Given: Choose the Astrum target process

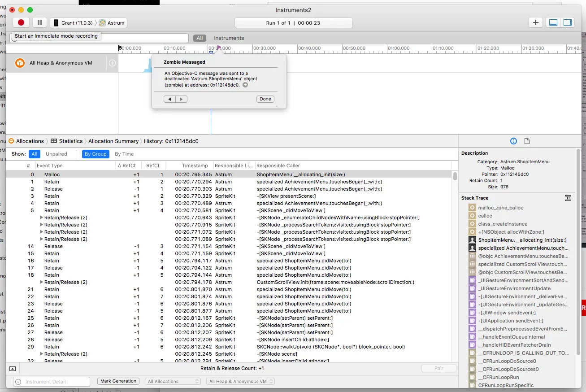Looking at the screenshot, I should pyautogui.click(x=112, y=23).
